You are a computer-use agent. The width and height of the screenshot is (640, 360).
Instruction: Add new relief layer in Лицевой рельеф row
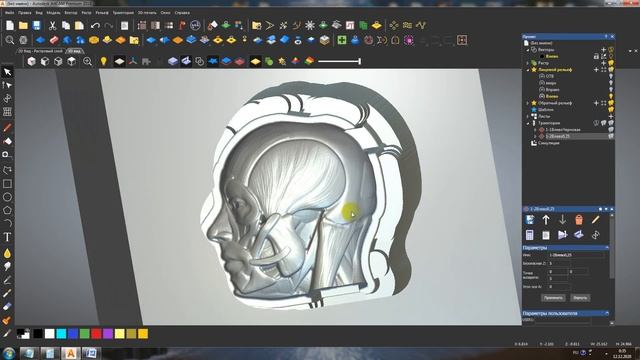click(x=596, y=70)
